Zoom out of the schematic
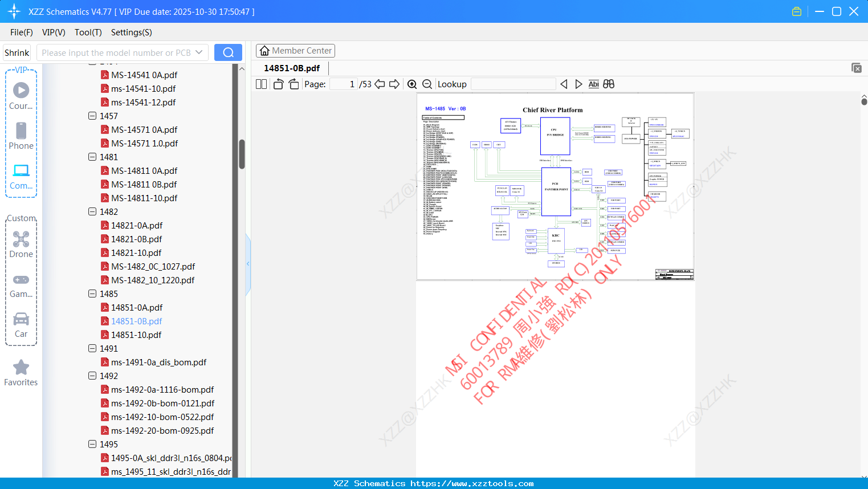868x489 pixels. click(427, 84)
